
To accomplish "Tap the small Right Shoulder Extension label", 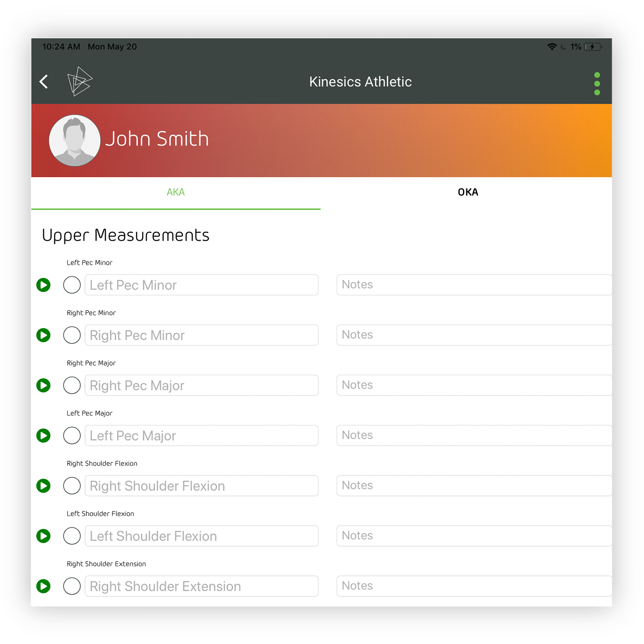I will [x=106, y=564].
